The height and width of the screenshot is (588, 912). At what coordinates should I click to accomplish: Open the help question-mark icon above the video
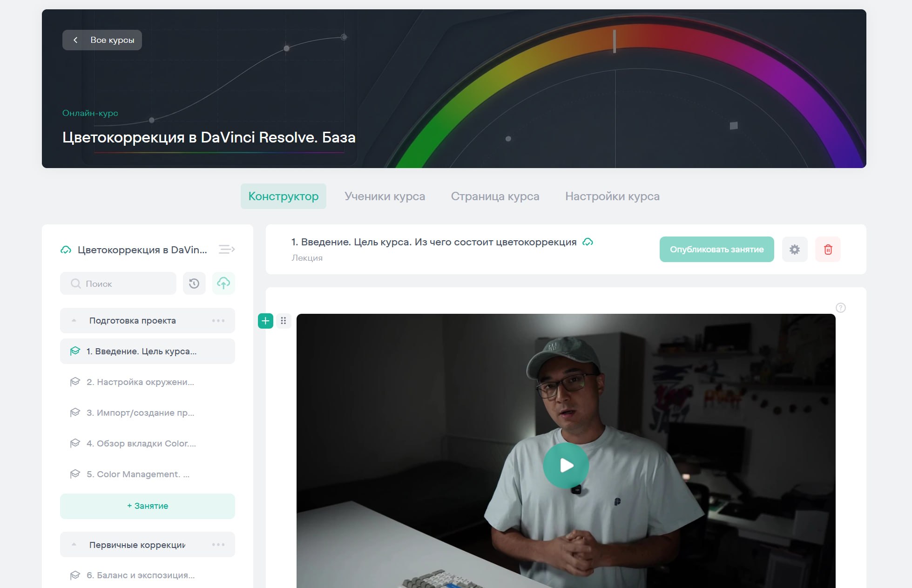pos(841,308)
